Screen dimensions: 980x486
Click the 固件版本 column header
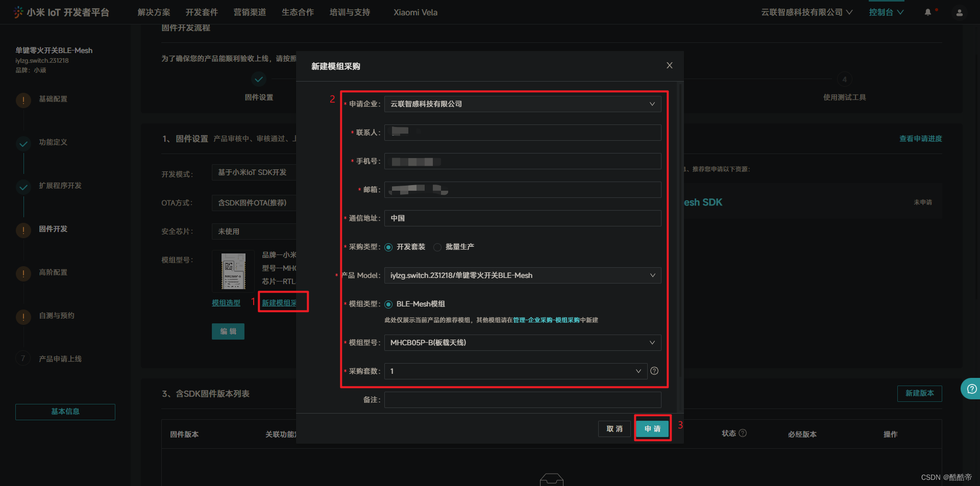[x=184, y=434]
